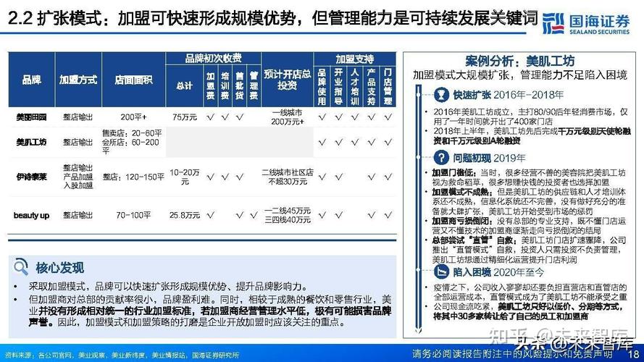Screen dimensions: 644x362
Task: Click the 陷入困境 2020年至今 stage heading
Action: click(x=498, y=272)
